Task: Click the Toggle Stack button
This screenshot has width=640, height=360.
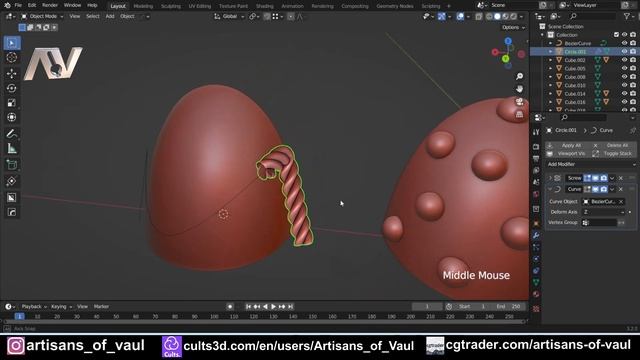Action: coord(614,153)
